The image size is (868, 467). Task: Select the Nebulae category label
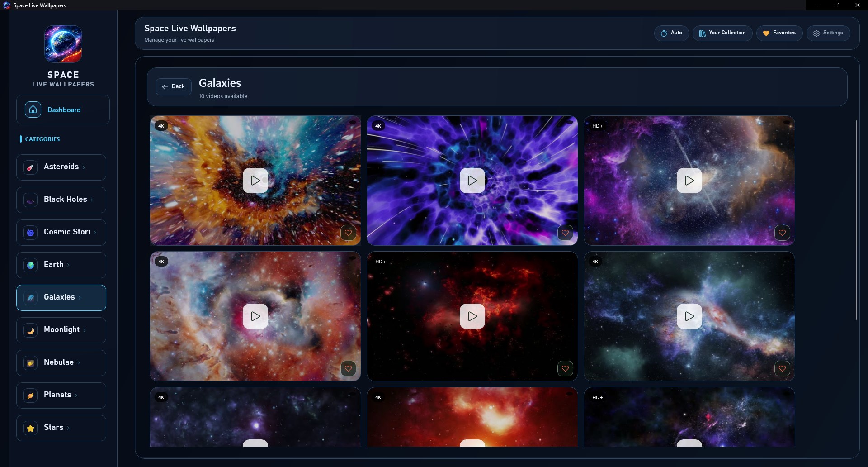pos(59,362)
